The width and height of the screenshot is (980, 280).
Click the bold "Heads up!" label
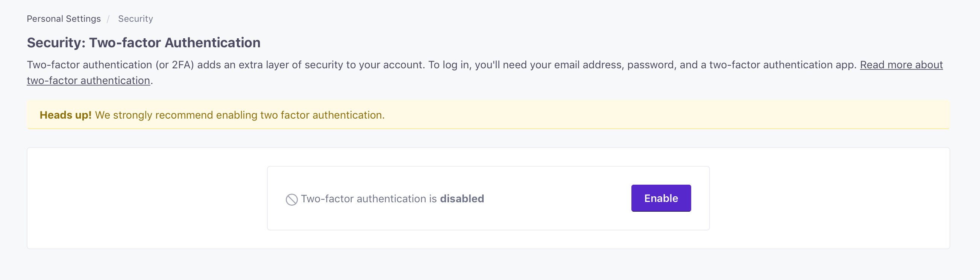65,115
